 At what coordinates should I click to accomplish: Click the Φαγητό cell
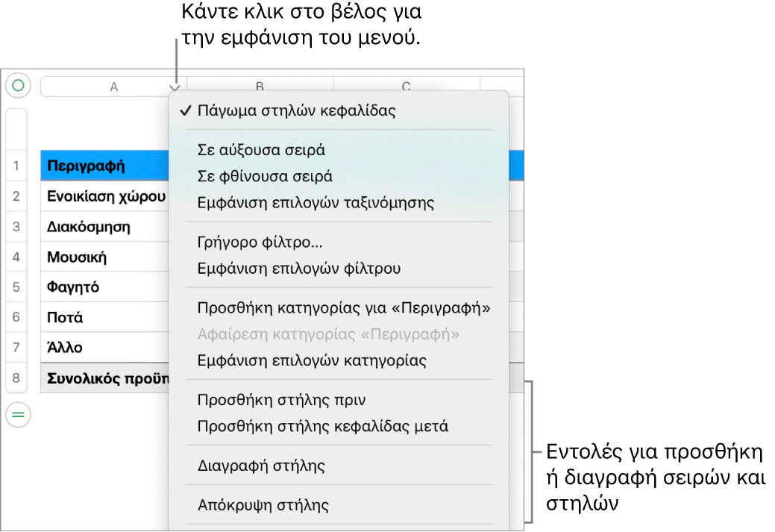point(104,287)
